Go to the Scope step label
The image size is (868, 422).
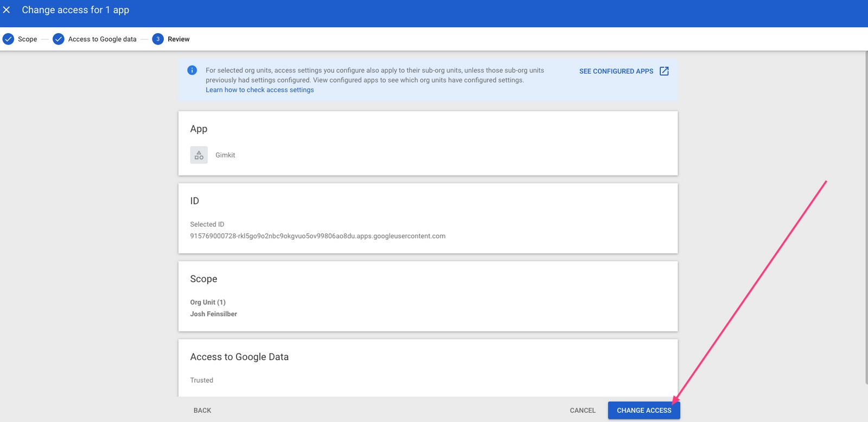click(28, 39)
